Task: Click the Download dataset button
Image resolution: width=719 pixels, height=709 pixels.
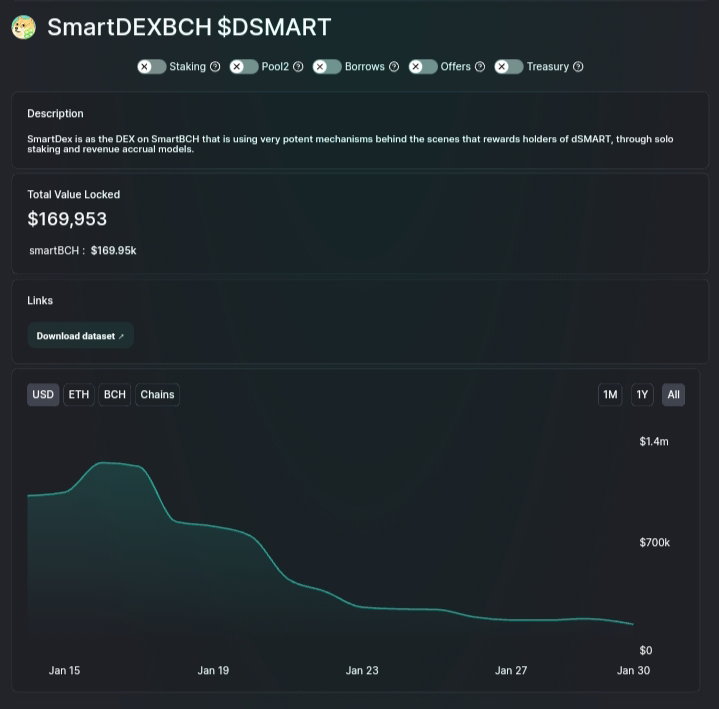Action: coord(80,336)
